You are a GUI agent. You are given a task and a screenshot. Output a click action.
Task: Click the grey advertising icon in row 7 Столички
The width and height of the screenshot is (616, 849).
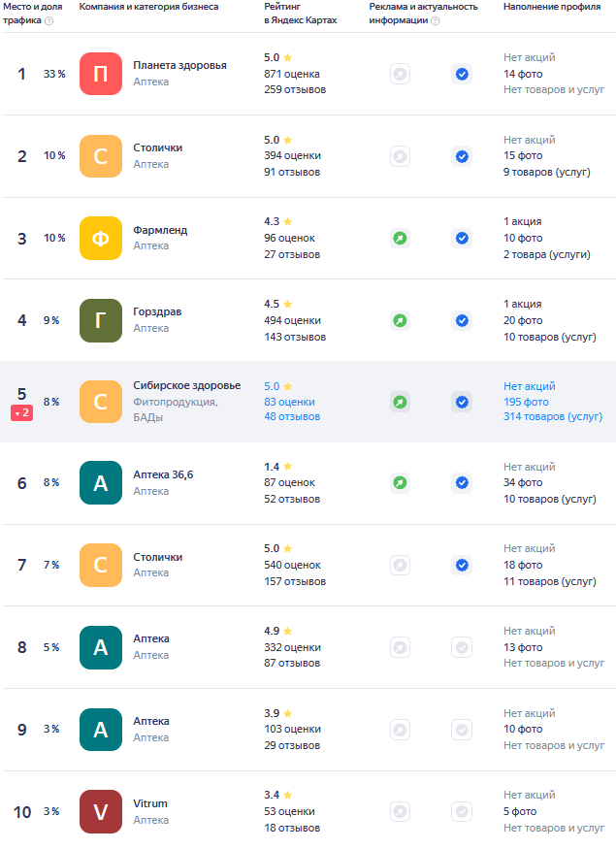(400, 566)
